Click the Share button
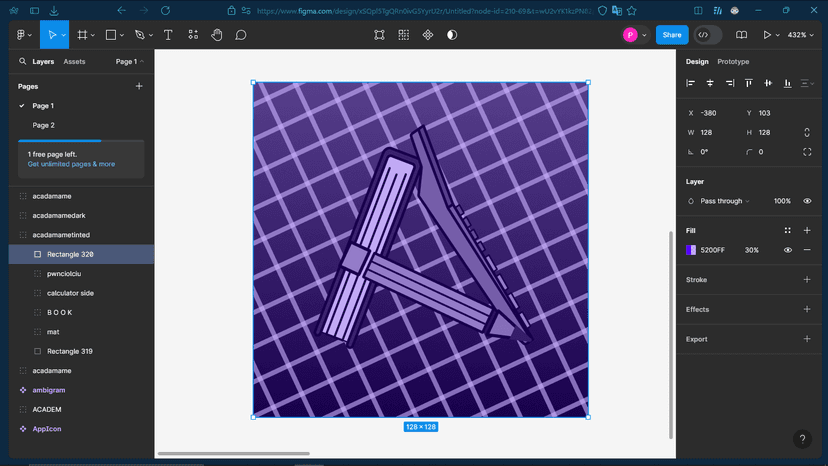The image size is (828, 466). [x=672, y=35]
